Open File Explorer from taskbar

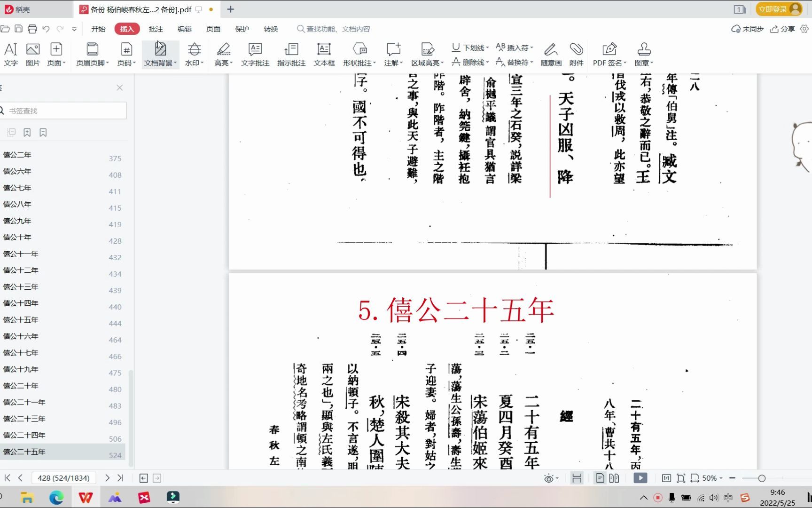27,497
